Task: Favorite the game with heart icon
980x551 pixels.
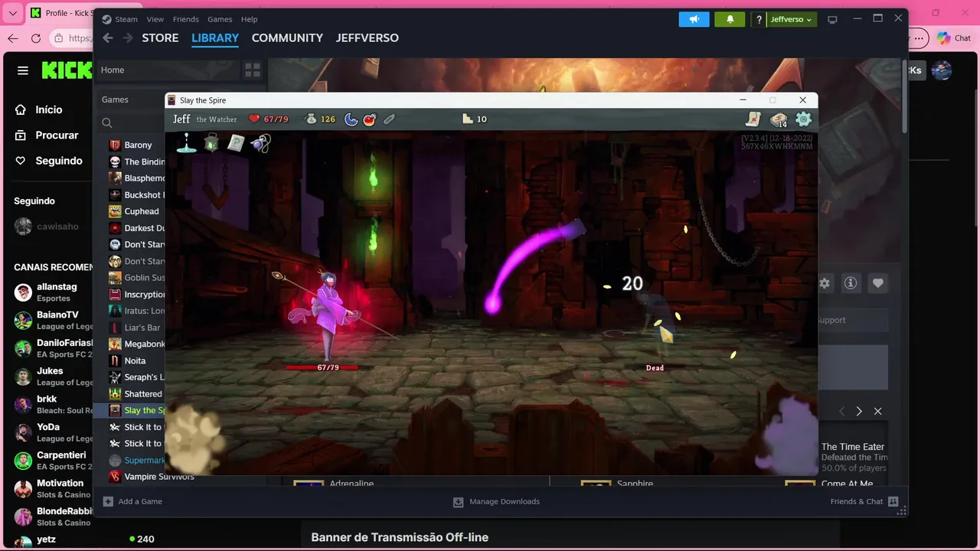Action: pos(878,283)
